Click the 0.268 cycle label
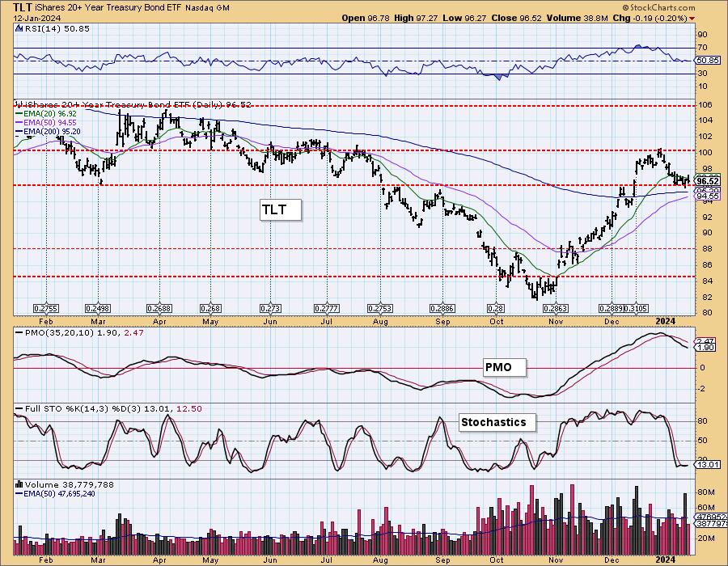728x566 pixels. coord(210,309)
